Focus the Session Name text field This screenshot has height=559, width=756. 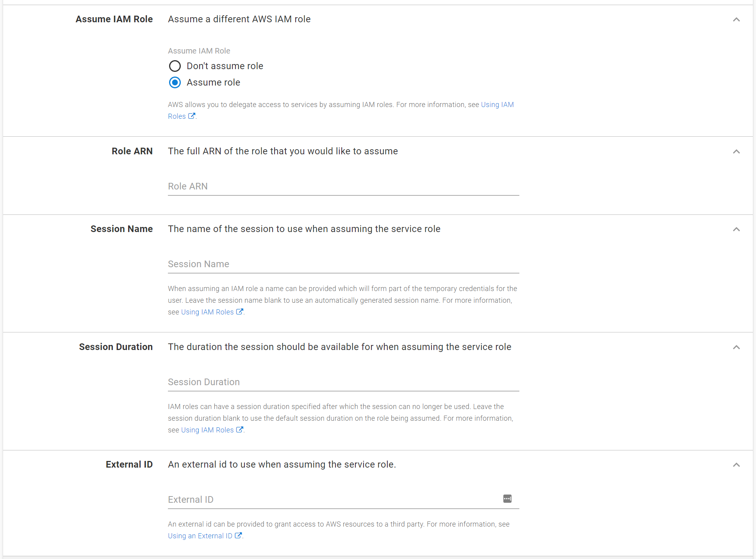pyautogui.click(x=343, y=264)
